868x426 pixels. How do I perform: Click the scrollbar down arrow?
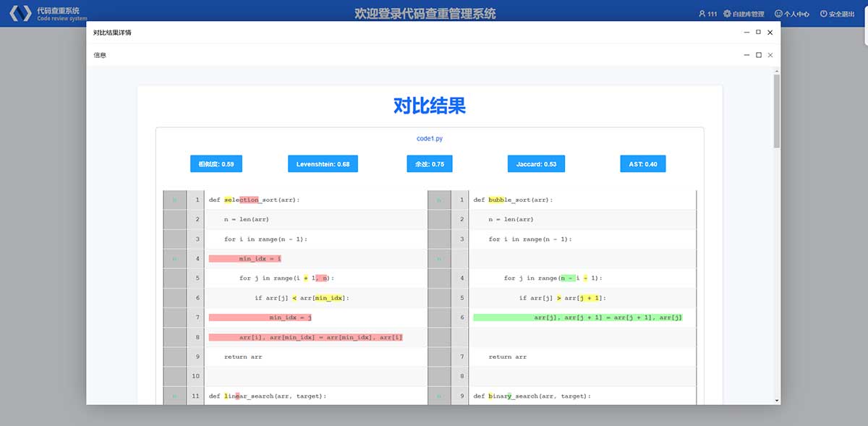point(777,400)
